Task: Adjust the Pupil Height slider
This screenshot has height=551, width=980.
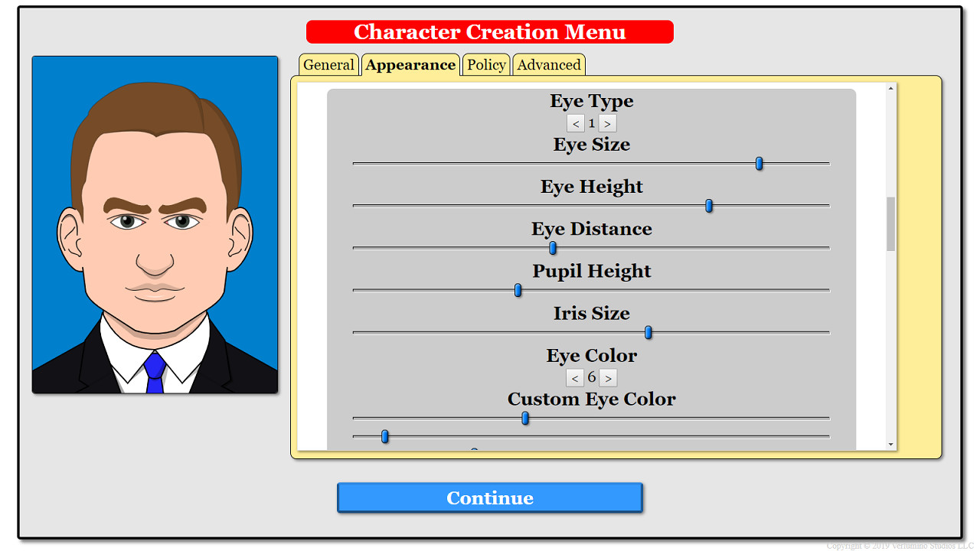Action: coord(518,290)
